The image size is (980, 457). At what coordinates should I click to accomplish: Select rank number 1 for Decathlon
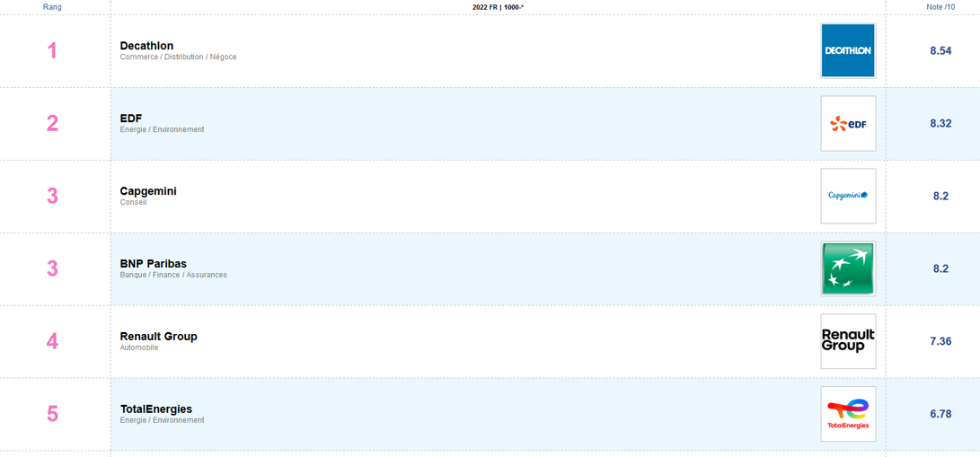coord(52,50)
